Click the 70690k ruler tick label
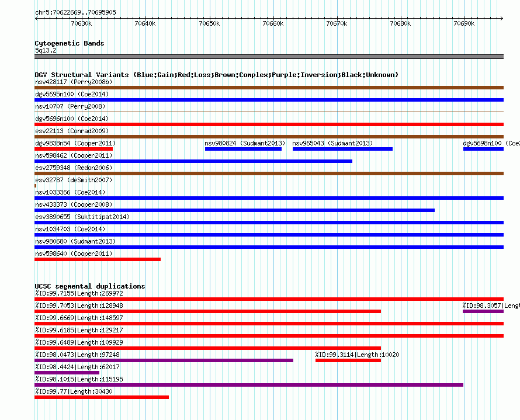 pyautogui.click(x=464, y=23)
